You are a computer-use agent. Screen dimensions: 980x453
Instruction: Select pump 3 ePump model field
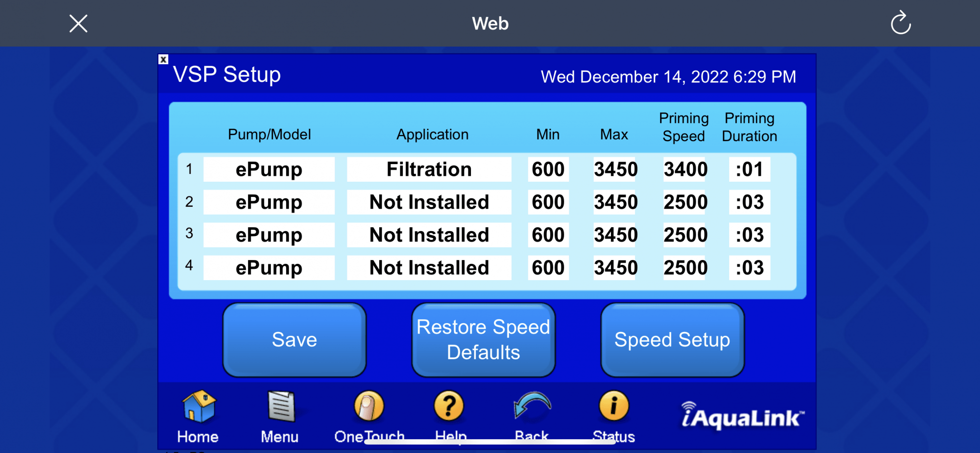(x=269, y=235)
